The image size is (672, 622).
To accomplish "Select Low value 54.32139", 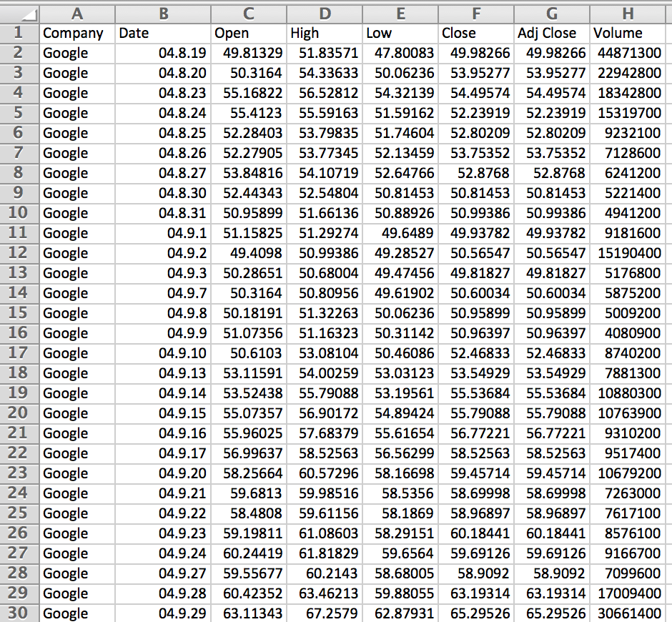I will click(x=400, y=93).
